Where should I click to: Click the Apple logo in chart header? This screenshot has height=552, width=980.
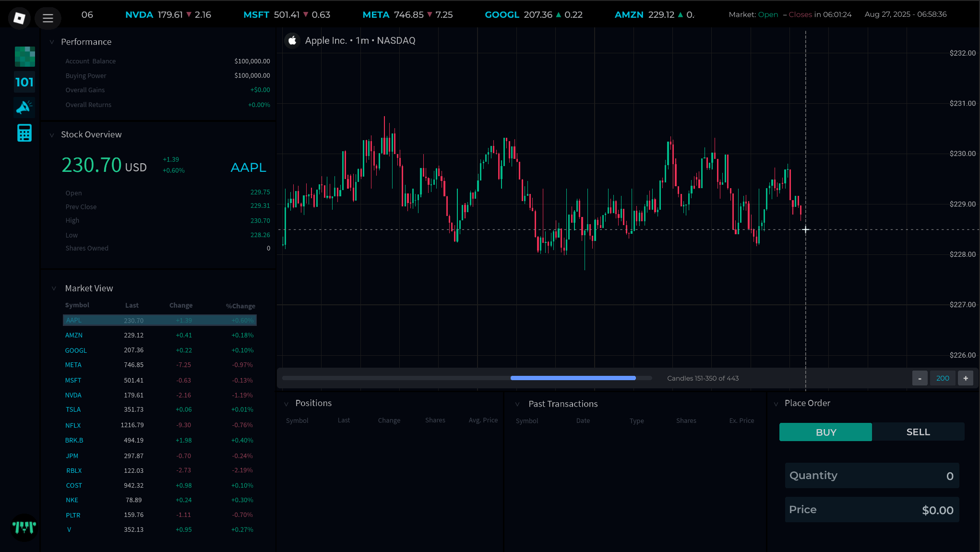(x=292, y=41)
